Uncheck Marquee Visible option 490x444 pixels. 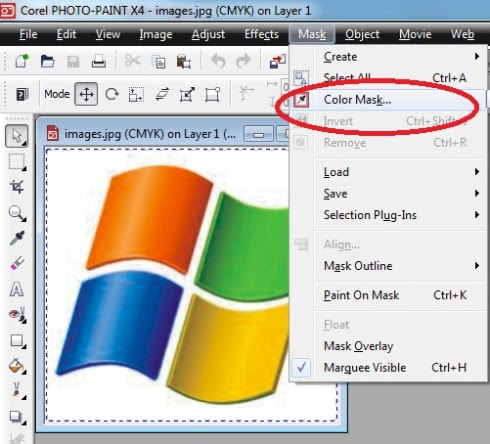coord(388,368)
